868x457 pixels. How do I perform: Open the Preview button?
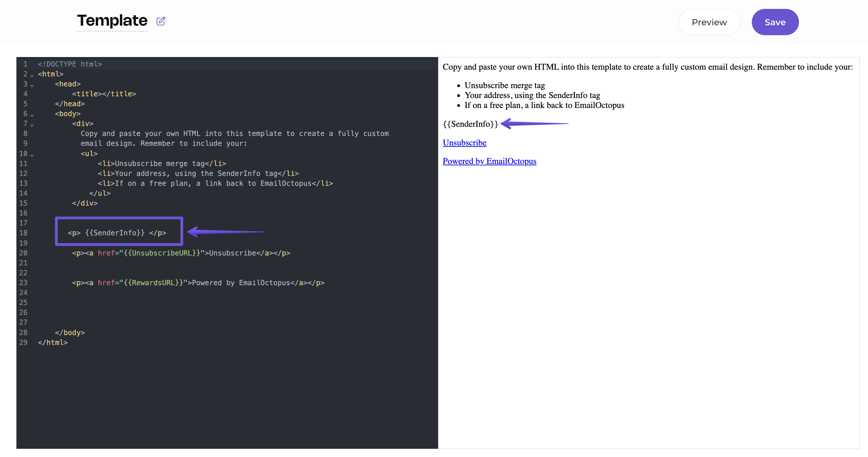pyautogui.click(x=709, y=22)
